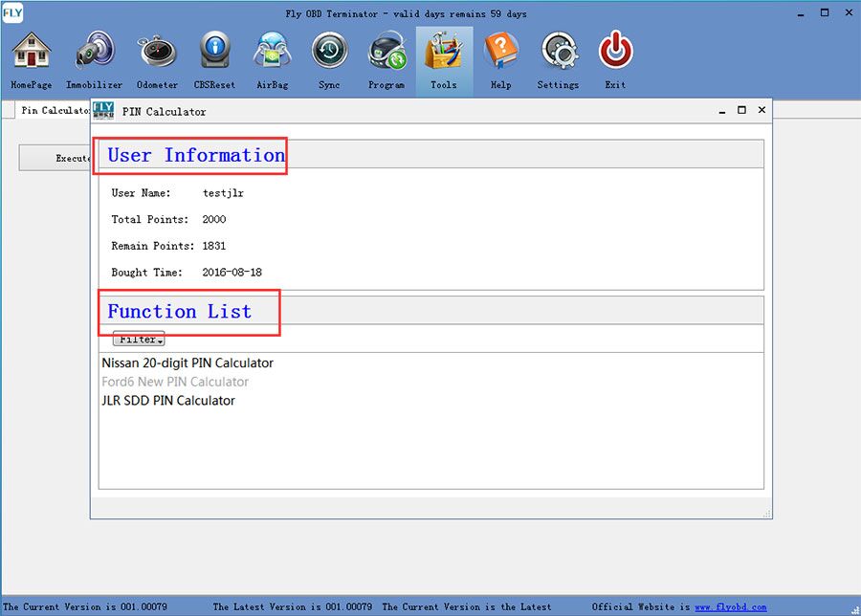
Task: Close the PIN Calculator dialog
Action: pos(762,111)
